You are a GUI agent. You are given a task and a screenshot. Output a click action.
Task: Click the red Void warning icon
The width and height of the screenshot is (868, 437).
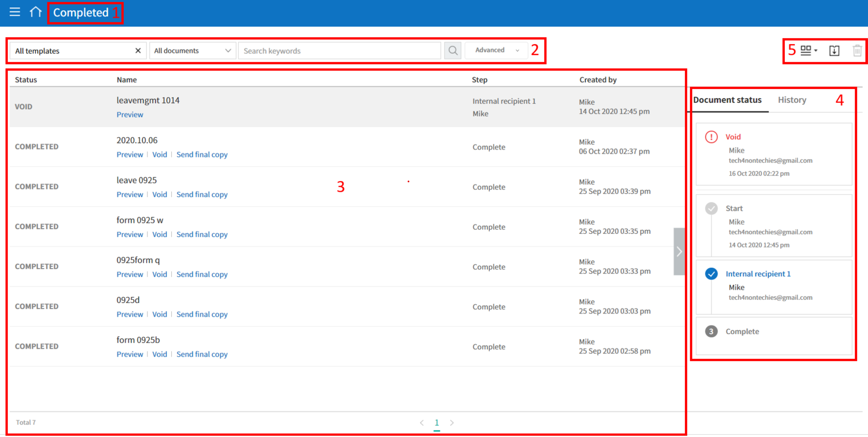coord(711,137)
